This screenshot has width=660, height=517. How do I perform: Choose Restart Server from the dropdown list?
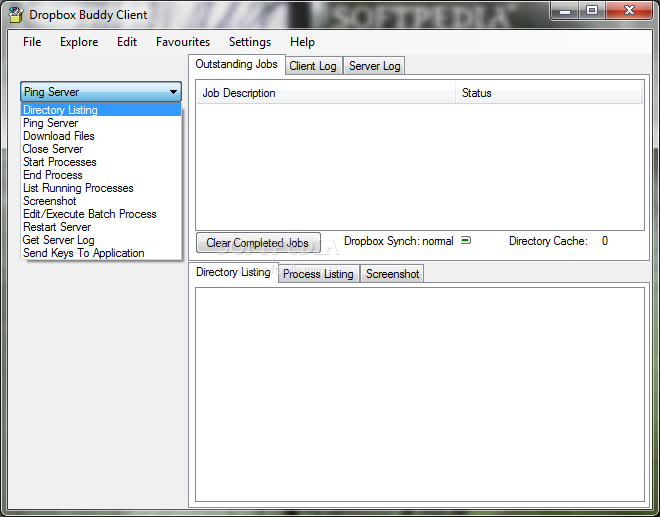101,227
